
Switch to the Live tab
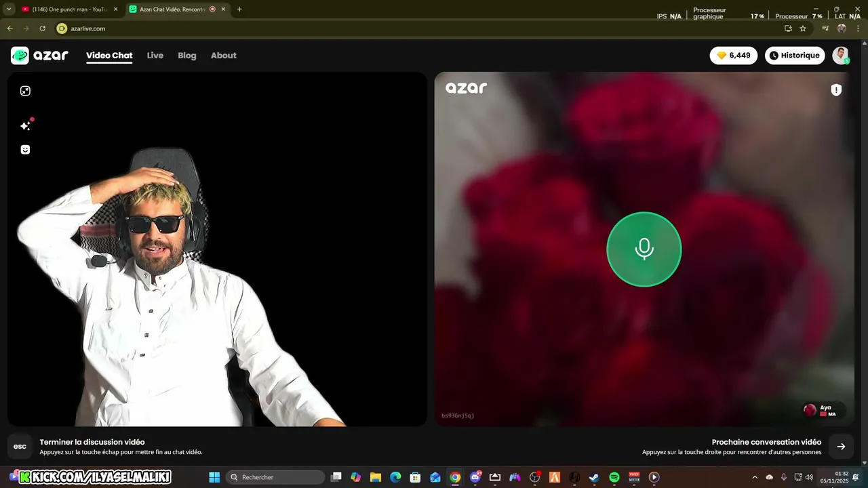coord(155,56)
